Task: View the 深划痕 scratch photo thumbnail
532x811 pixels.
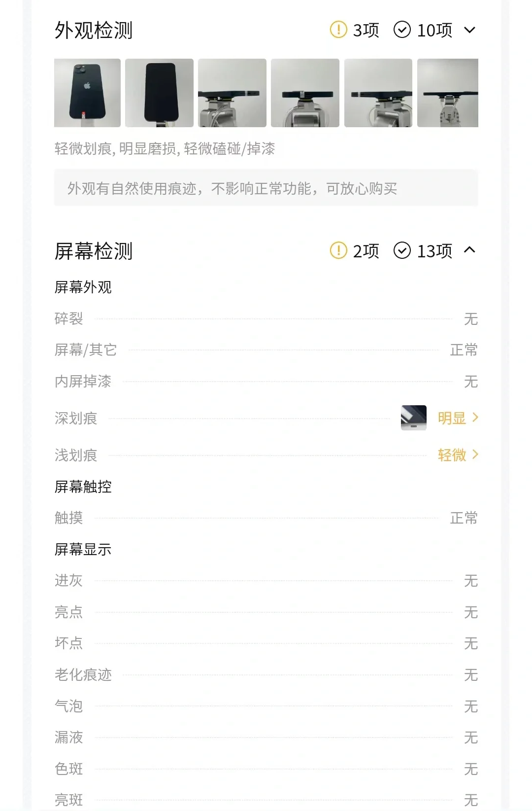Action: coord(414,418)
